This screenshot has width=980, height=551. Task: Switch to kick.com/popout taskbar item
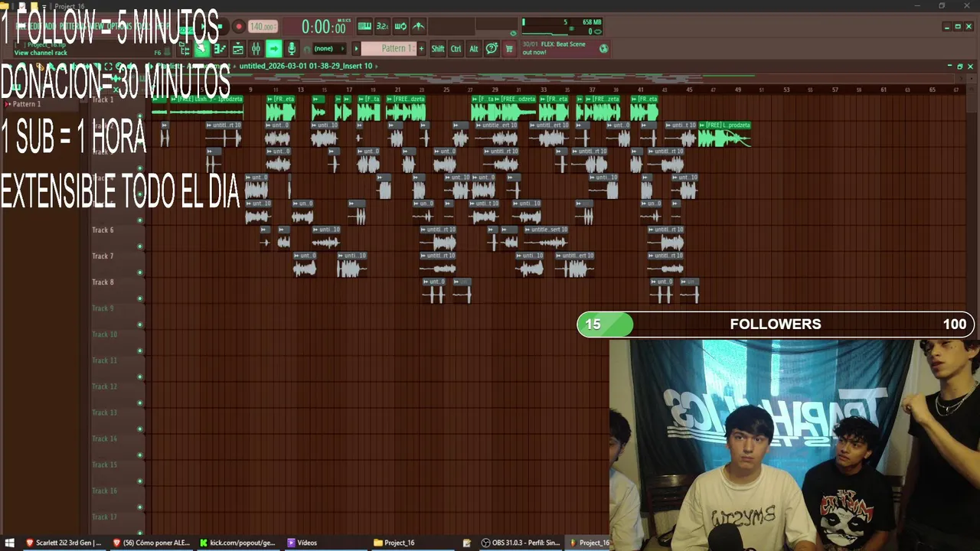click(238, 543)
